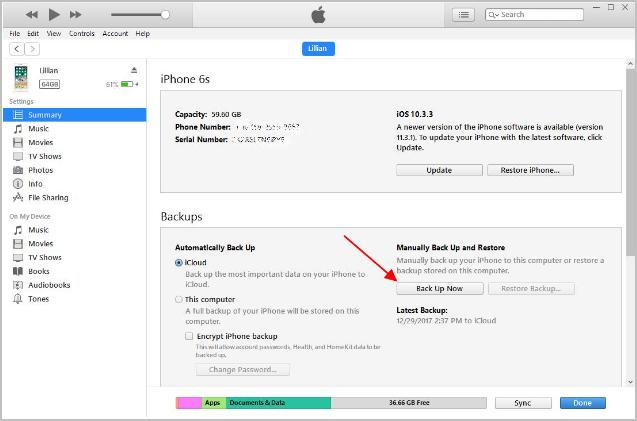This screenshot has height=421, width=637.
Task: Click the Apple logo at top
Action: 318,15
